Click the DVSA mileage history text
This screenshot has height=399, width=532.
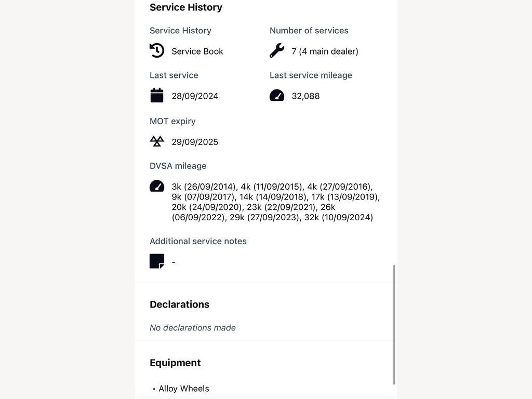(275, 202)
